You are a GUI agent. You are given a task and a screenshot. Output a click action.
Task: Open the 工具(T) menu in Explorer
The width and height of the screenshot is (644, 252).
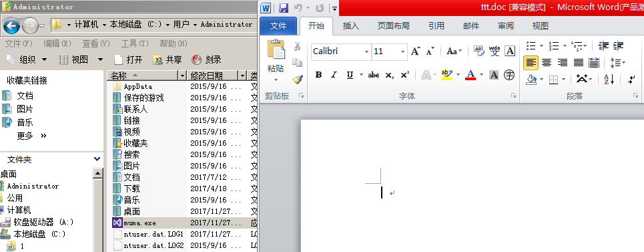[x=135, y=43]
